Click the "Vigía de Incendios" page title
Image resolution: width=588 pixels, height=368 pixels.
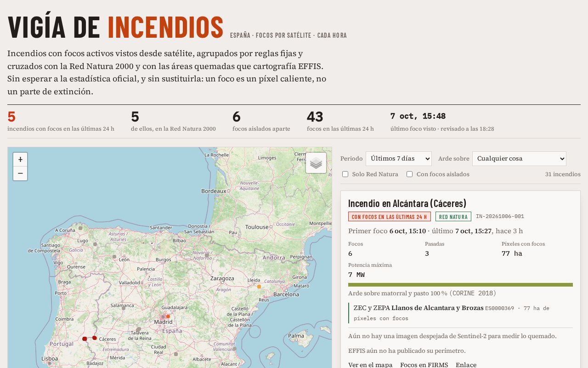(x=116, y=27)
